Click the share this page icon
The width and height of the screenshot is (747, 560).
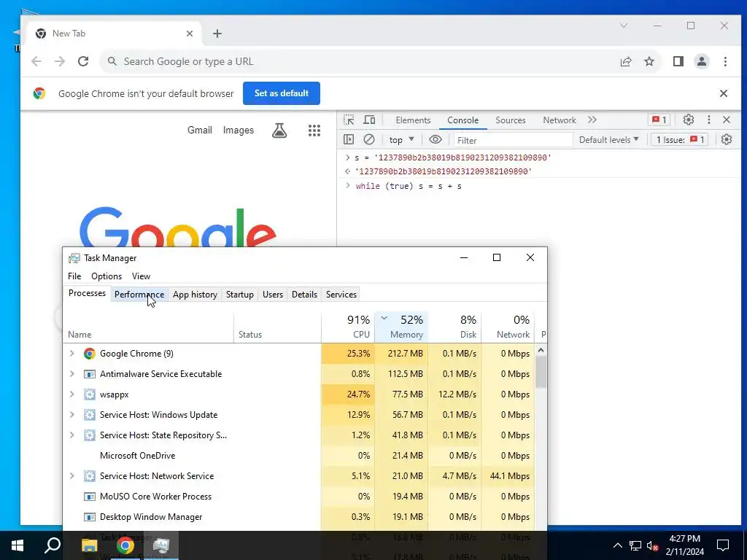pyautogui.click(x=625, y=61)
